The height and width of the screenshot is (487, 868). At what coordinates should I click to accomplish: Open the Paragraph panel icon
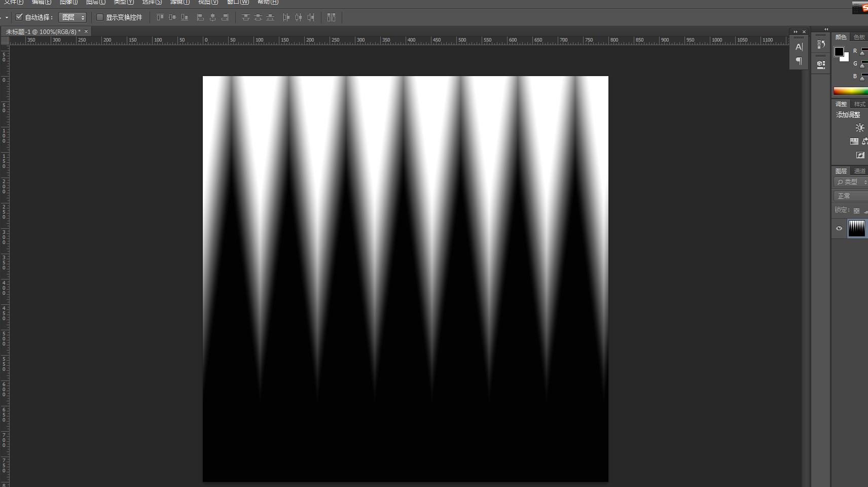pos(799,61)
